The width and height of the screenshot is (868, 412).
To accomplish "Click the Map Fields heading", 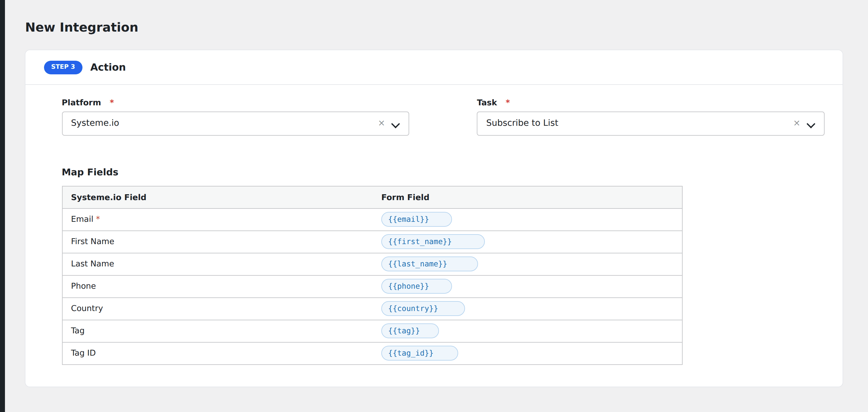I will coord(90,172).
